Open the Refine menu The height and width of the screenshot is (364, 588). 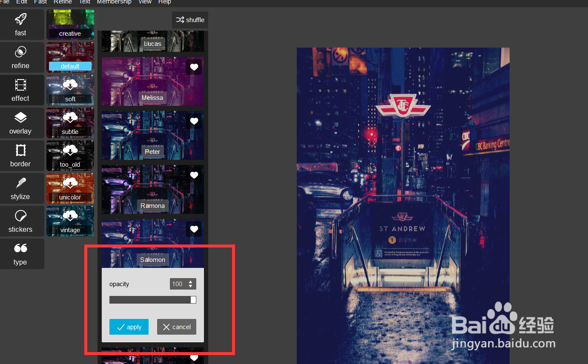coord(63,2)
